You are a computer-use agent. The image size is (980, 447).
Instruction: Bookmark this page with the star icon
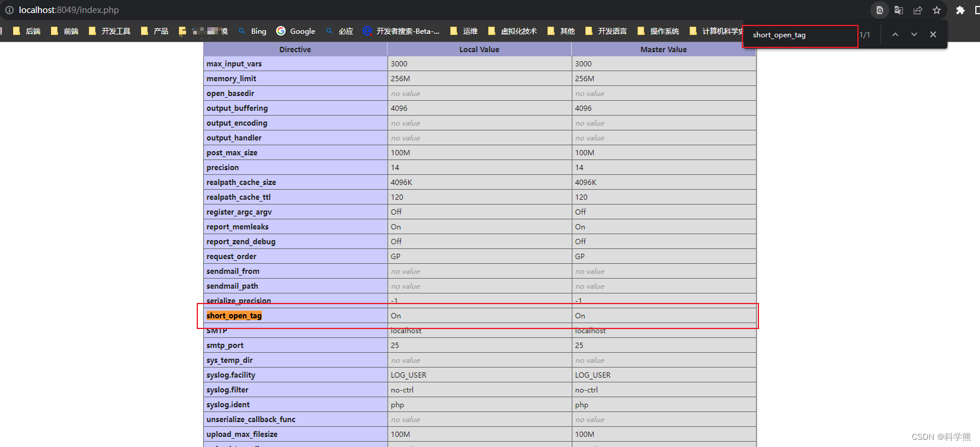[x=937, y=10]
